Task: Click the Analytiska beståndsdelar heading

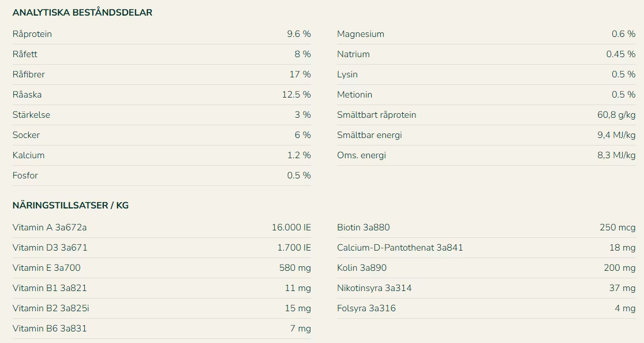Action: [x=83, y=12]
